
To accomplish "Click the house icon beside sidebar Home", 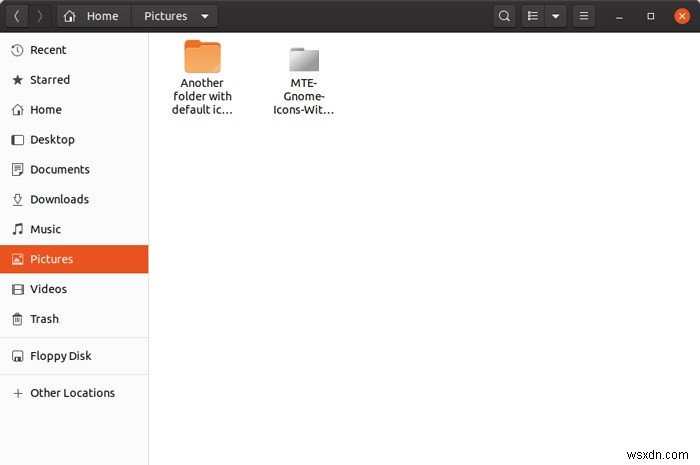I will 17,110.
